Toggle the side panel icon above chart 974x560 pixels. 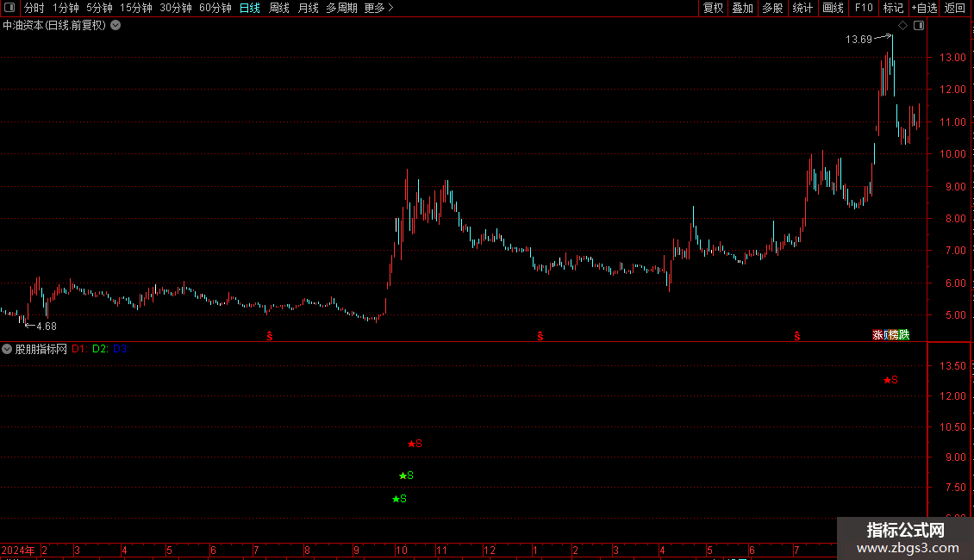pyautogui.click(x=919, y=26)
